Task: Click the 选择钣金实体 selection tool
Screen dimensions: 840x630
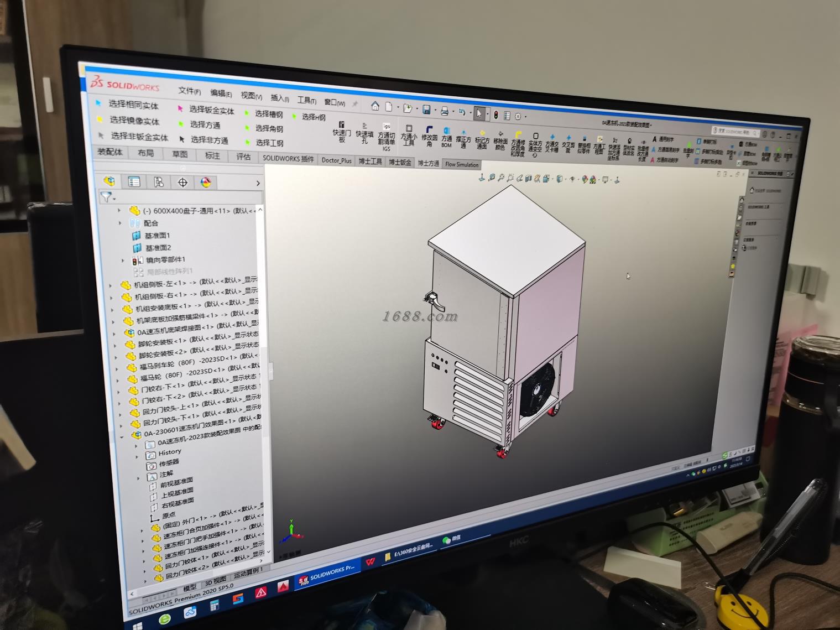Action: pos(206,110)
